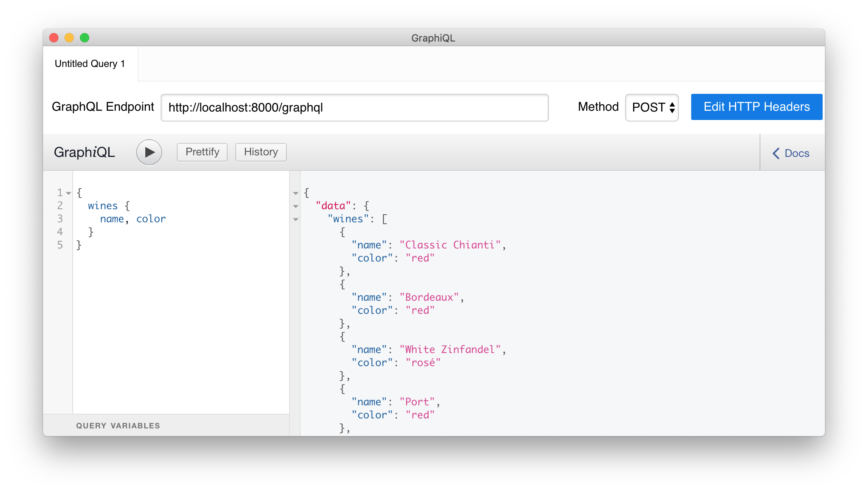Click the GraphiQL logo text

coord(84,152)
